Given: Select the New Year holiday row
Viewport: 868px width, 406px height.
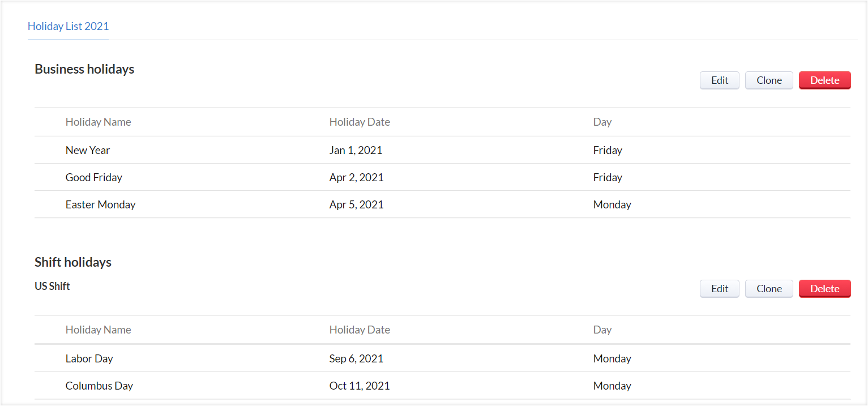Looking at the screenshot, I should (x=88, y=150).
